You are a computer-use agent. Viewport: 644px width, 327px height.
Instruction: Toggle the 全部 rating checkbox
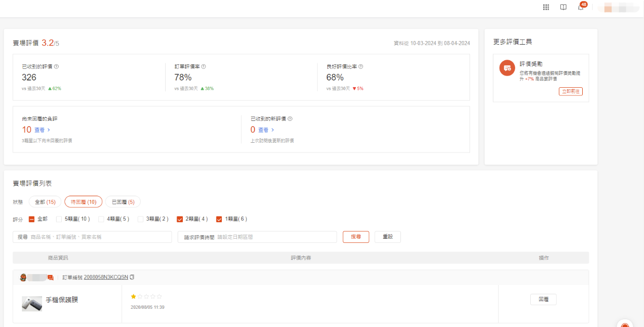coord(32,219)
